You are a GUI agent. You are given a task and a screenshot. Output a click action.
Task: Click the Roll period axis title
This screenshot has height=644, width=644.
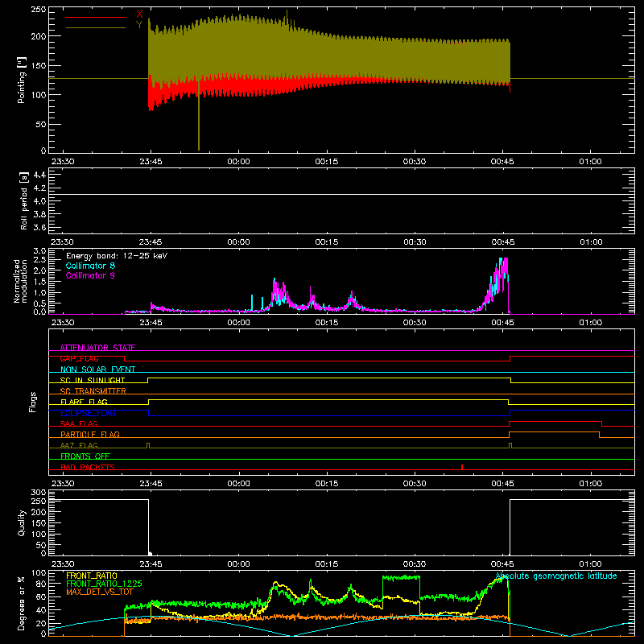[x=24, y=200]
